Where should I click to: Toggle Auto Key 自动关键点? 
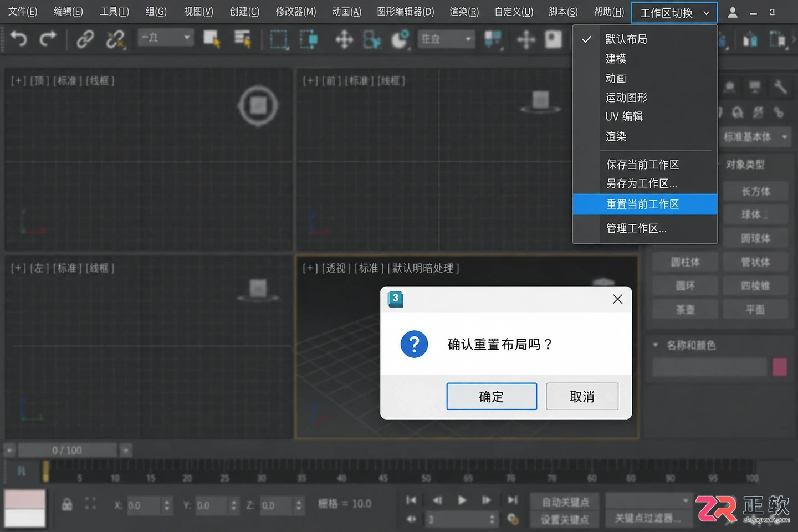565,502
